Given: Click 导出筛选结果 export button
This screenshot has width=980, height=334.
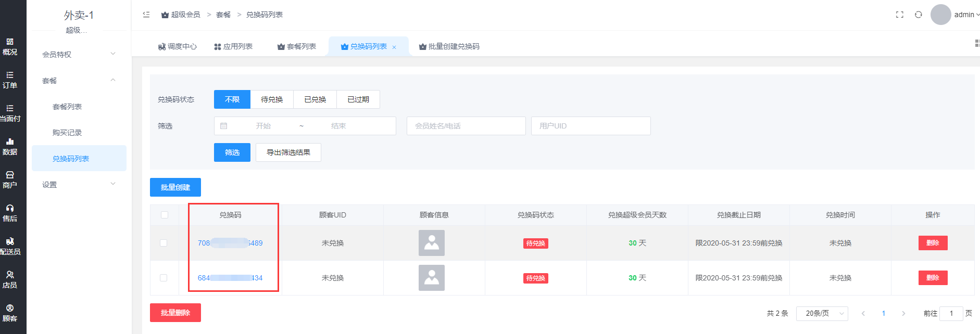Looking at the screenshot, I should [288, 152].
